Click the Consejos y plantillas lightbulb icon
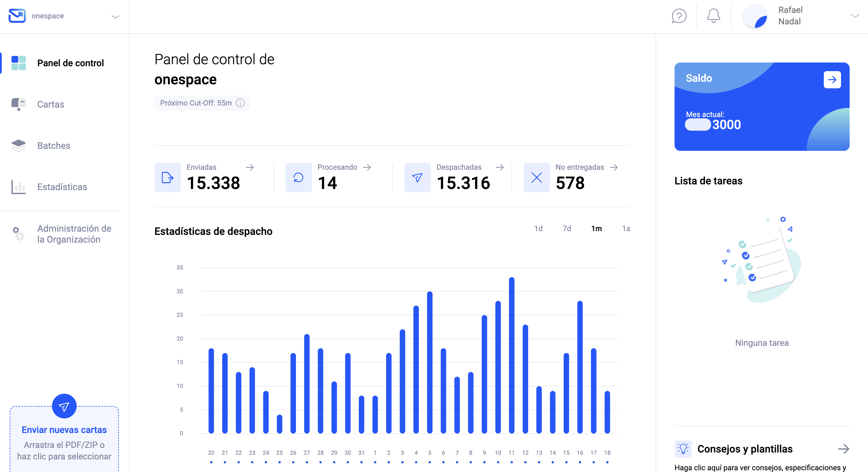This screenshot has height=472, width=868. tap(683, 449)
